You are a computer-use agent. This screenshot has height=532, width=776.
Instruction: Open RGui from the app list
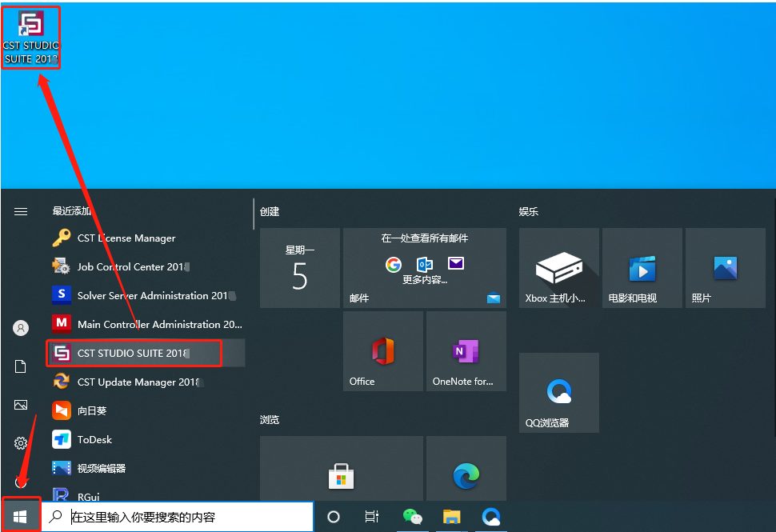point(147,494)
